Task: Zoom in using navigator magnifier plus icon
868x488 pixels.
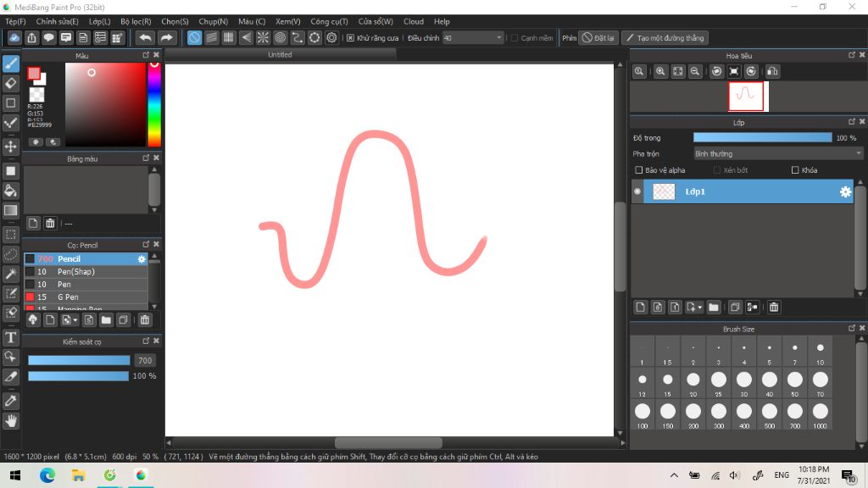Action: (x=660, y=71)
